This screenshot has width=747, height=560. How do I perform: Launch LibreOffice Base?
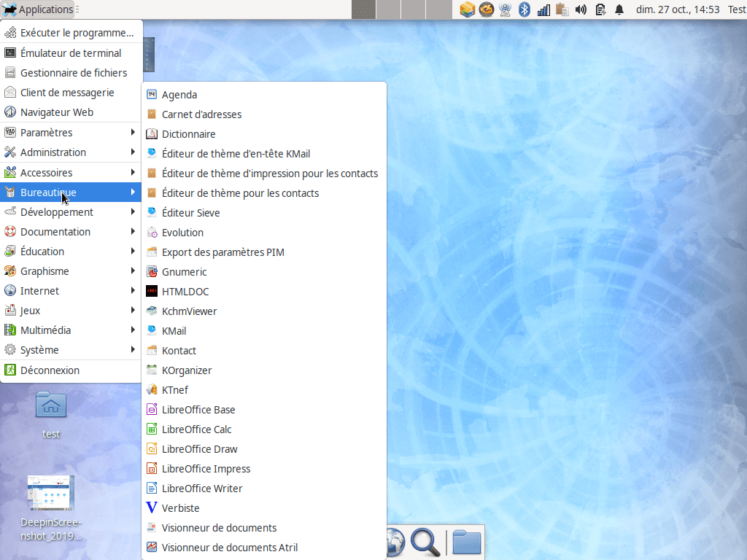[x=264, y=410]
